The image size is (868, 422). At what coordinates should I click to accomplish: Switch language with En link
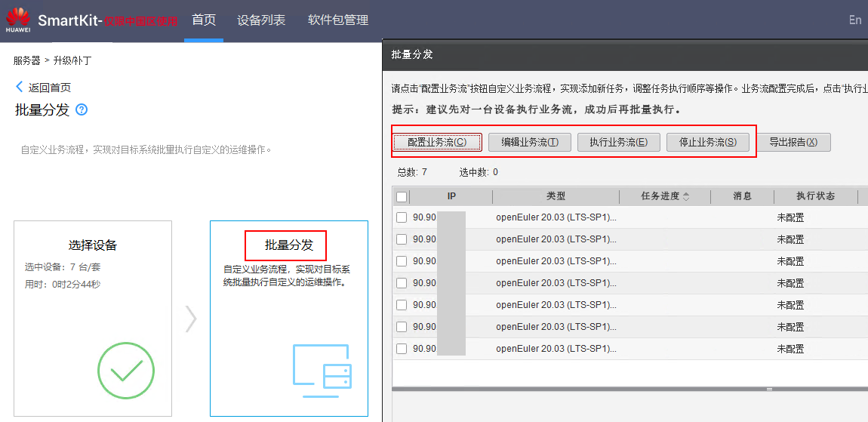coord(855,20)
